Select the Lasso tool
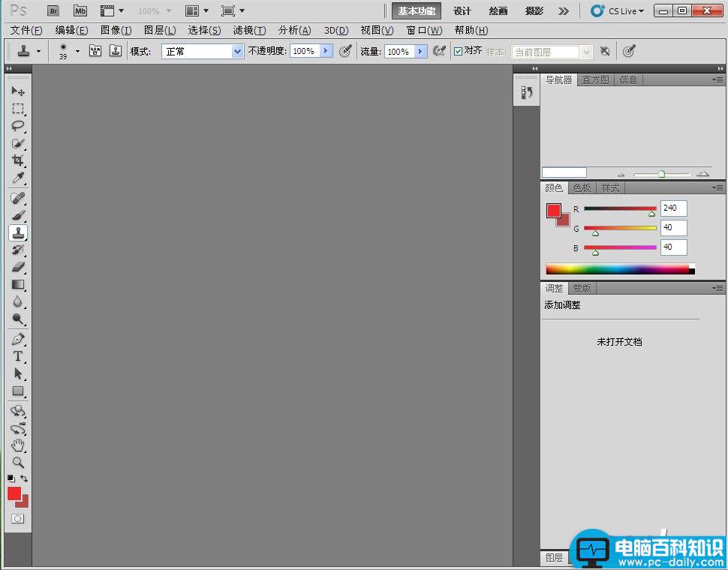728x570 pixels. [18, 126]
